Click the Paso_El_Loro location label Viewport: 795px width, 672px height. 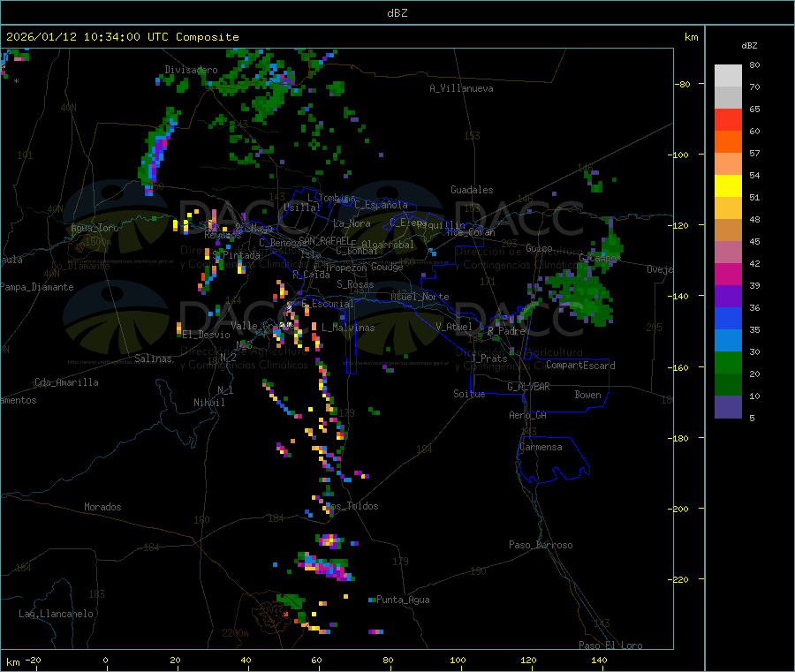click(611, 646)
